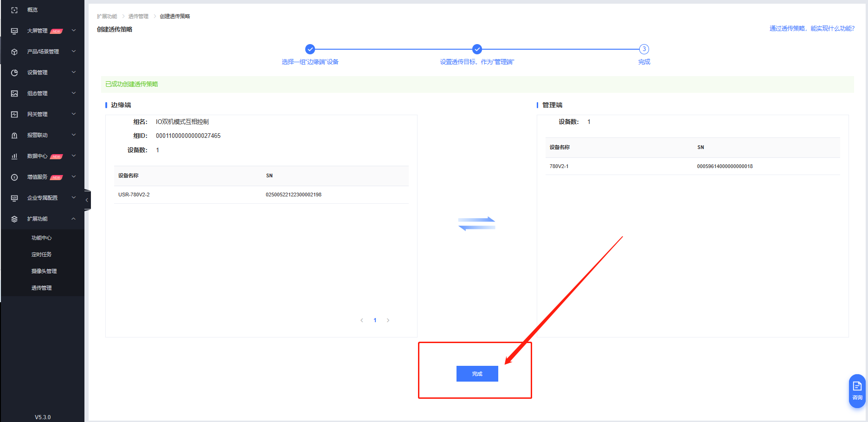Collapse the sidebar using the arrow handle
Viewport: 868px width, 422px height.
pos(87,200)
